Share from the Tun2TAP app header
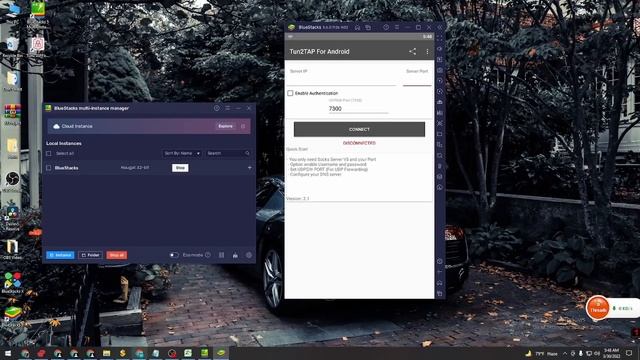The height and width of the screenshot is (360, 640). point(413,51)
